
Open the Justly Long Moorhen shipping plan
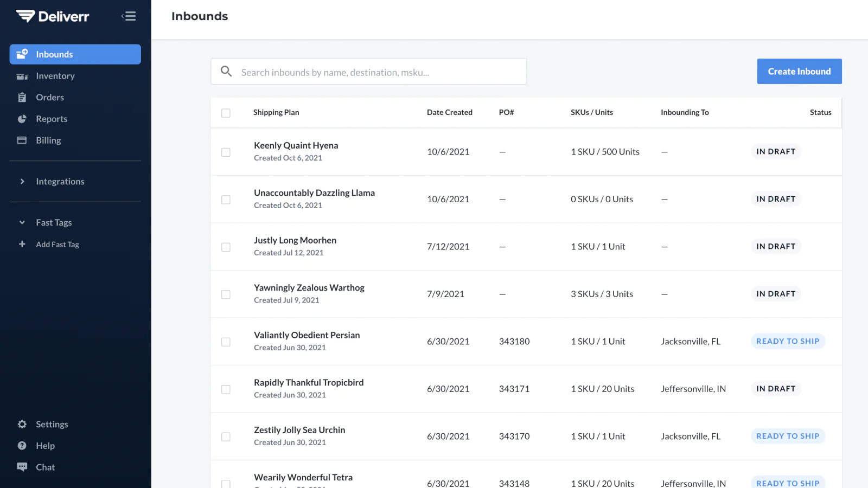(x=295, y=240)
